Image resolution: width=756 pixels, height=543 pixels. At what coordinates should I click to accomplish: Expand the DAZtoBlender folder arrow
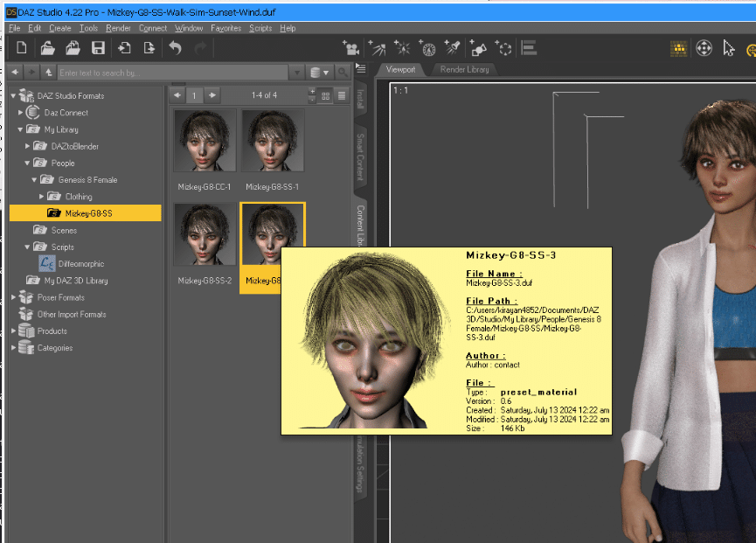[x=27, y=146]
